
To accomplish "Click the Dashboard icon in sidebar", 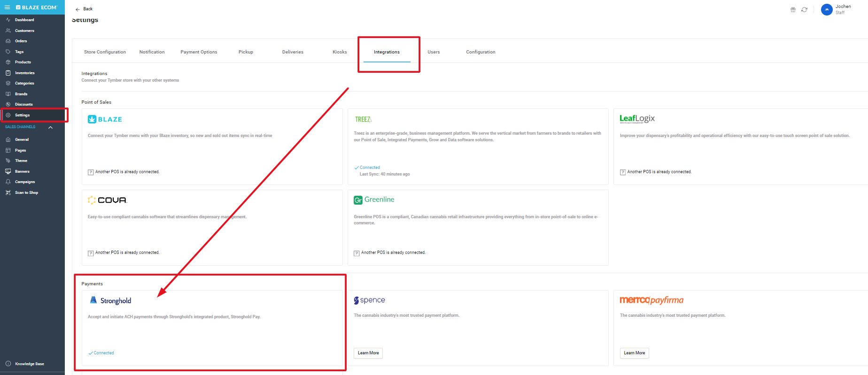I will [8, 20].
